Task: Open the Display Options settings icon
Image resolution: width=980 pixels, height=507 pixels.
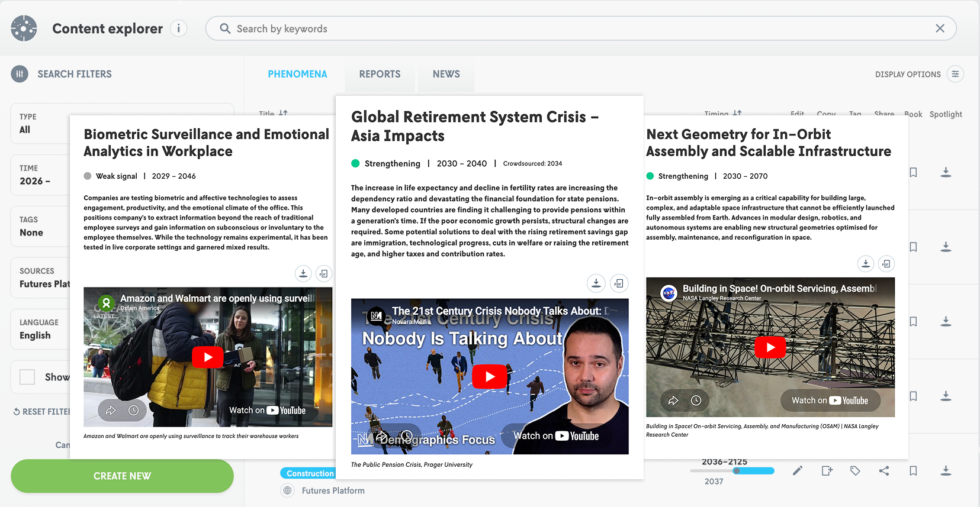Action: pyautogui.click(x=955, y=74)
